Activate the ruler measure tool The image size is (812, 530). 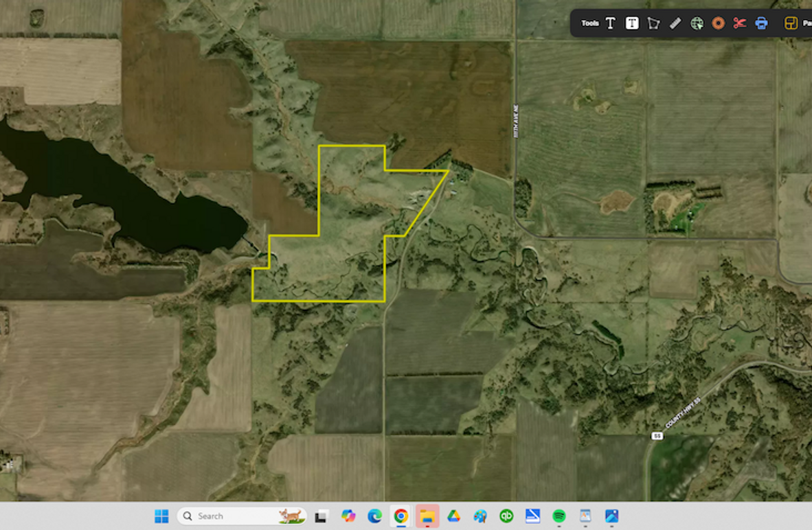pyautogui.click(x=675, y=23)
